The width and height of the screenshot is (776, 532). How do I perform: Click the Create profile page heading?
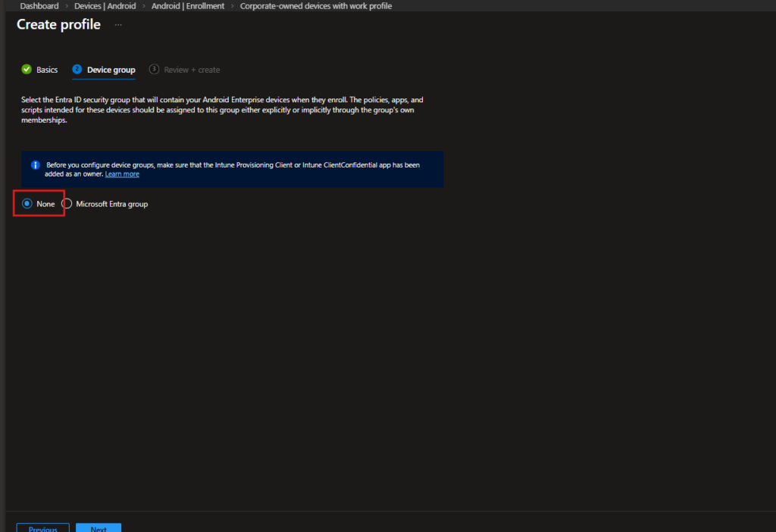(58, 25)
